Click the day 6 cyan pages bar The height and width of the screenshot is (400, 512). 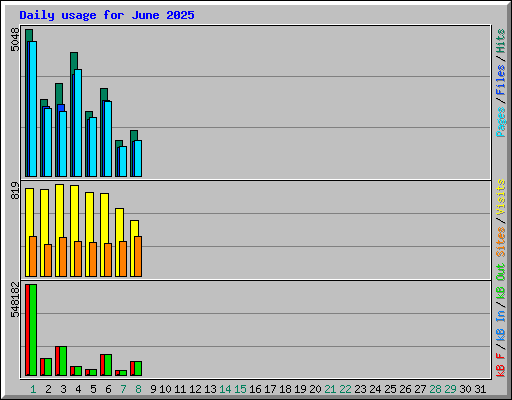click(108, 139)
